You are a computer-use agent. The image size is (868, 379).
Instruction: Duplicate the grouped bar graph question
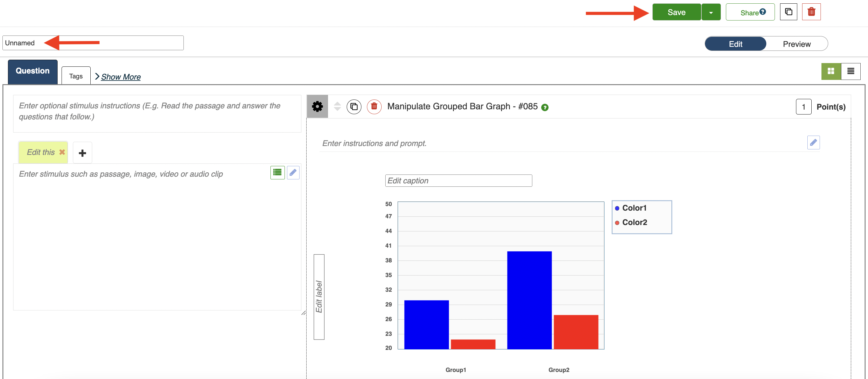coord(354,107)
